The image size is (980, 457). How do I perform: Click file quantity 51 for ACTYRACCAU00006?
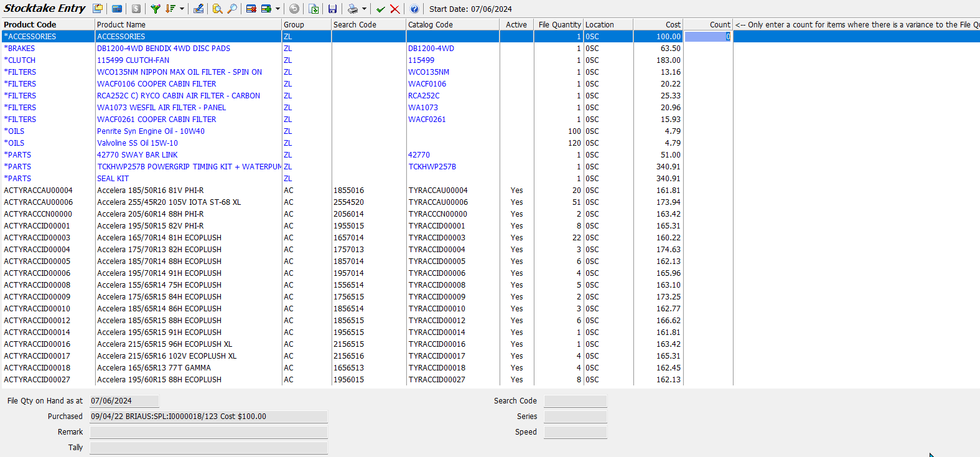point(576,202)
